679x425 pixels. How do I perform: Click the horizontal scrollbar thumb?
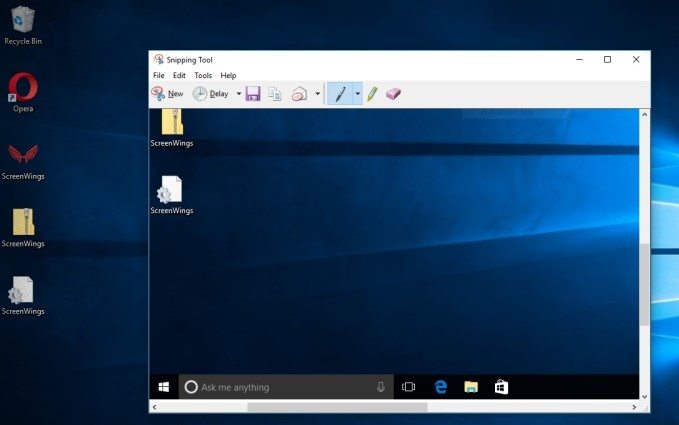[336, 407]
